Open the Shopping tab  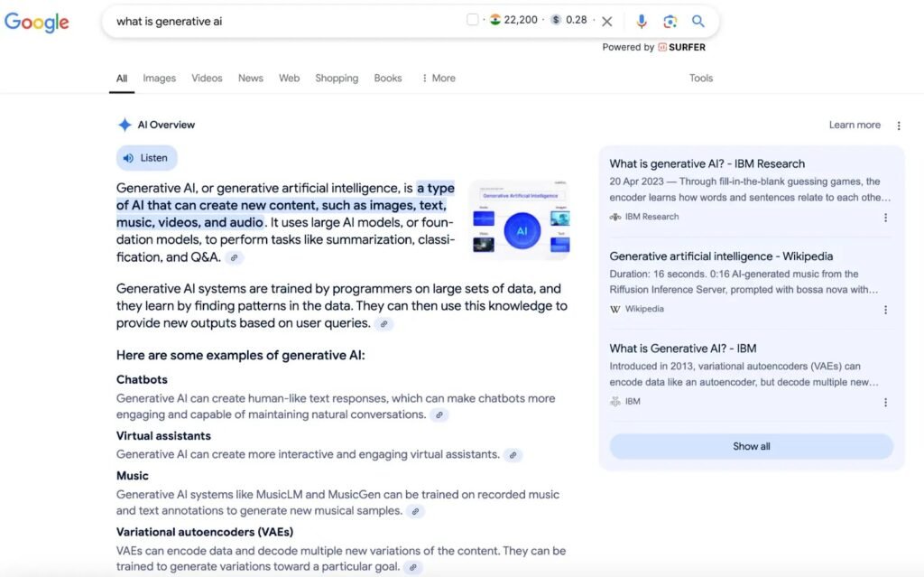[337, 78]
